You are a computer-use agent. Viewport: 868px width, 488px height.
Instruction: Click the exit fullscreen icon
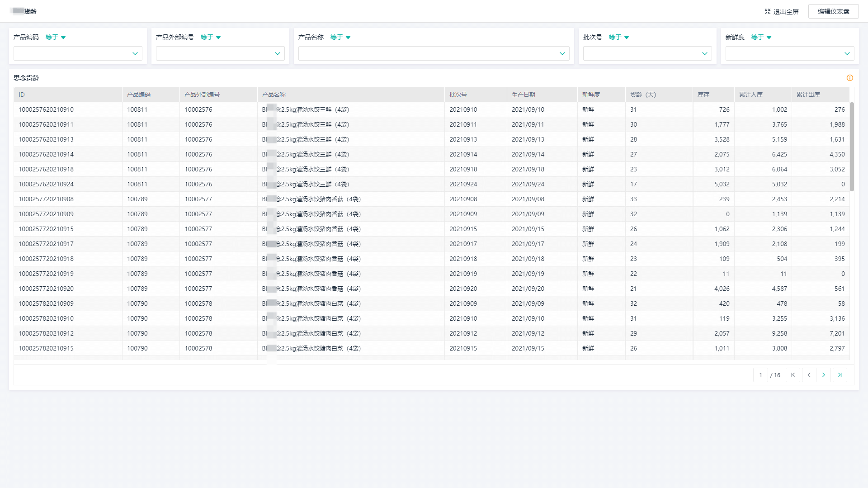point(767,11)
